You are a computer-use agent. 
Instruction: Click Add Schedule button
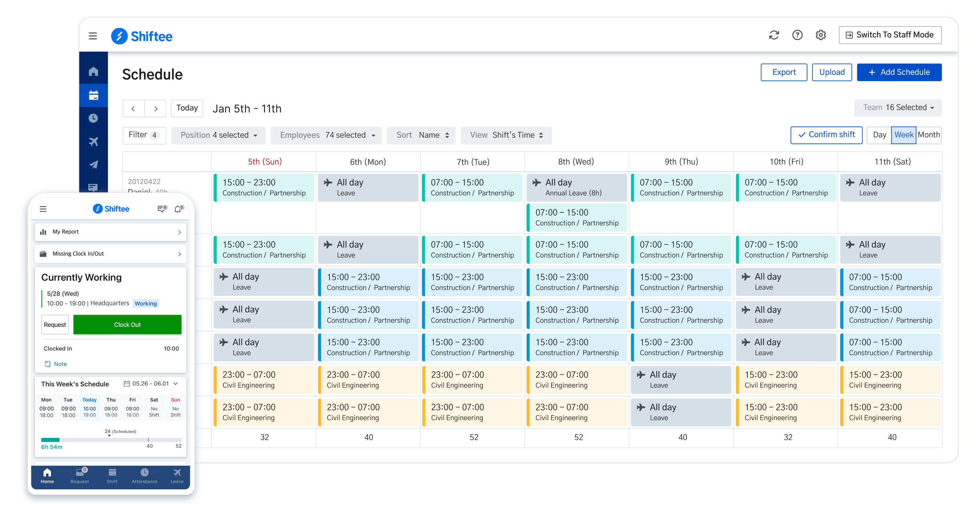pyautogui.click(x=899, y=72)
